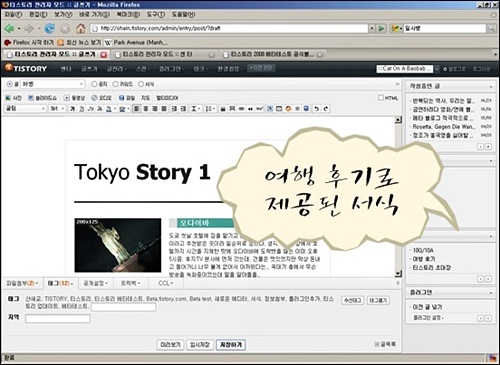Insert a video using 동영상 icon

click(75, 98)
